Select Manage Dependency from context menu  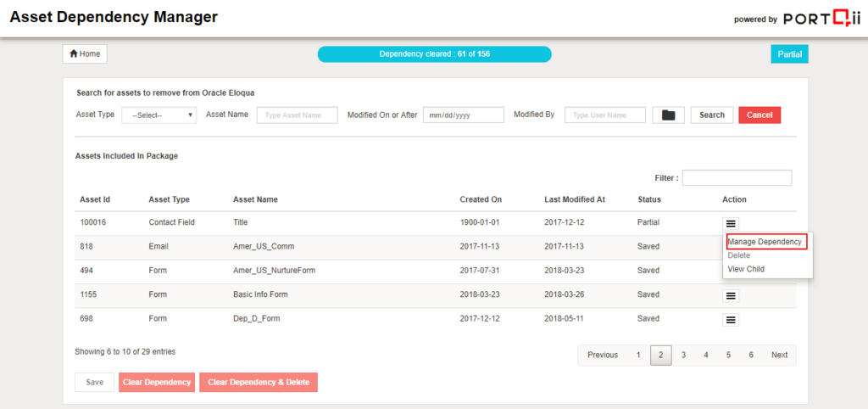pos(766,242)
